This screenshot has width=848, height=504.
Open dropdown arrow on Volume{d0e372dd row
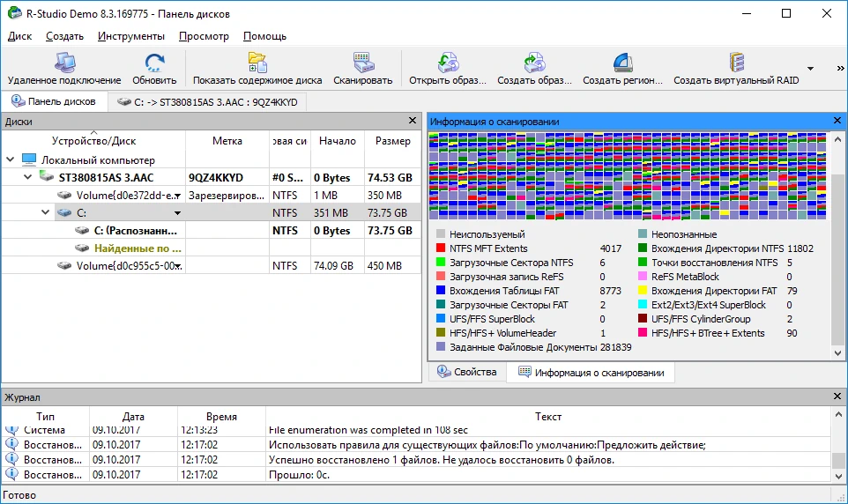tap(177, 196)
